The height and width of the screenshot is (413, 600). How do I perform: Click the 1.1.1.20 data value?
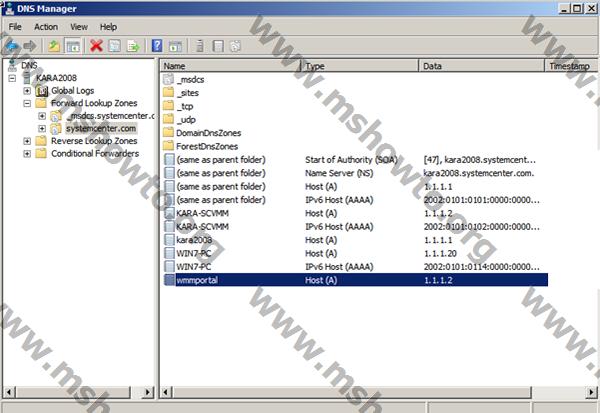click(440, 253)
